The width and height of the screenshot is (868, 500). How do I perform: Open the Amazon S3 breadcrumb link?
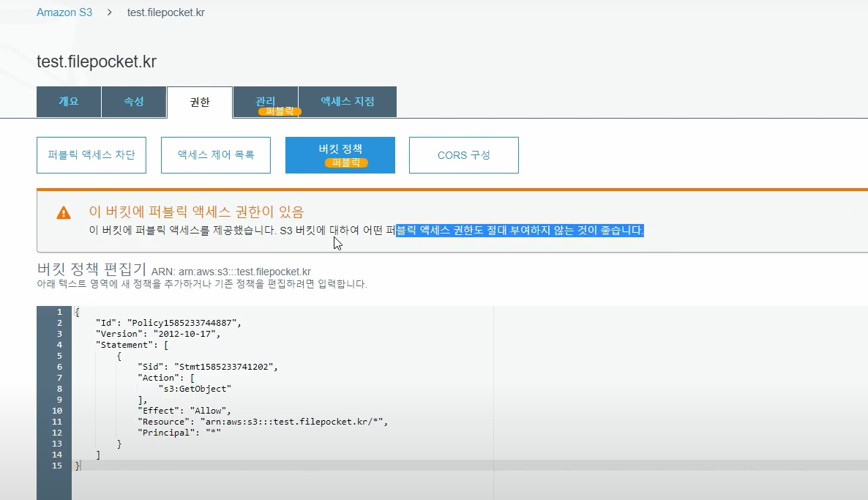64,12
